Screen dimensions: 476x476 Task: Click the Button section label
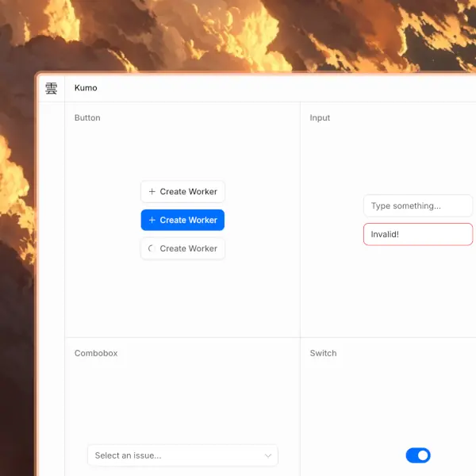(87, 117)
